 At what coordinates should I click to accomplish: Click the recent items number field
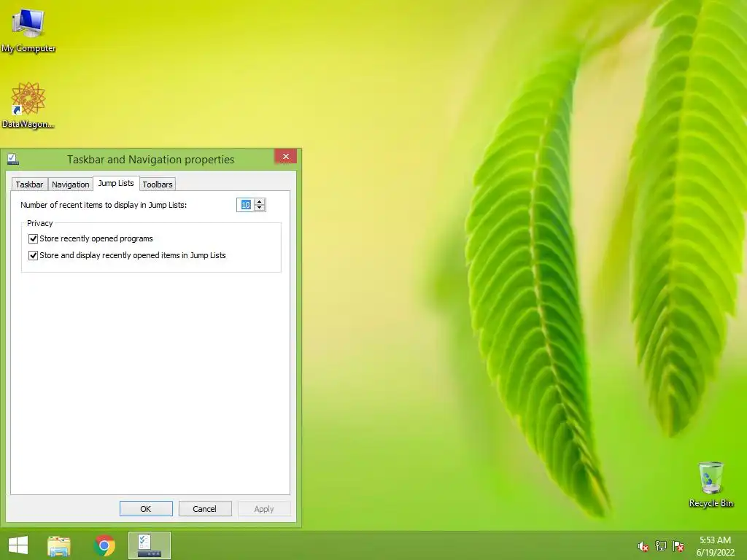pyautogui.click(x=245, y=205)
